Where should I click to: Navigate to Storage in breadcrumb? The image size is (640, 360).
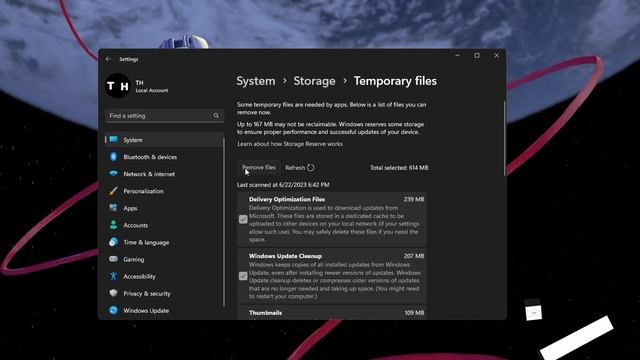click(314, 81)
